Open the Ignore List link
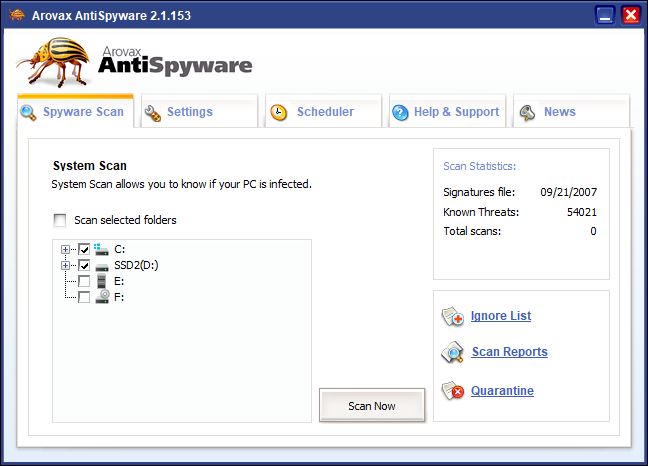648x466 pixels. point(501,316)
